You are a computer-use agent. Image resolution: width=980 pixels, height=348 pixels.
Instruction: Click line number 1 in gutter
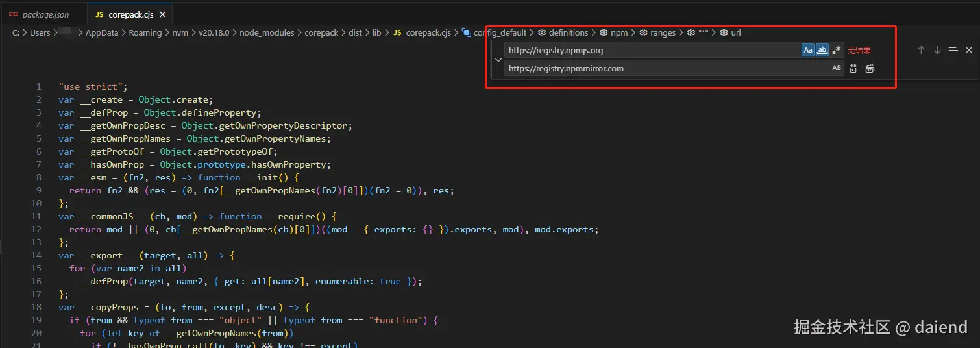(x=39, y=86)
